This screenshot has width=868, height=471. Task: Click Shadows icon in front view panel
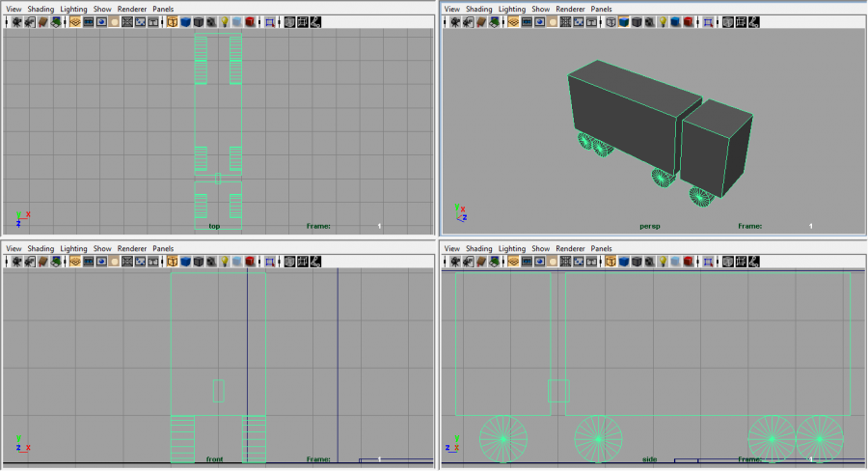237,262
